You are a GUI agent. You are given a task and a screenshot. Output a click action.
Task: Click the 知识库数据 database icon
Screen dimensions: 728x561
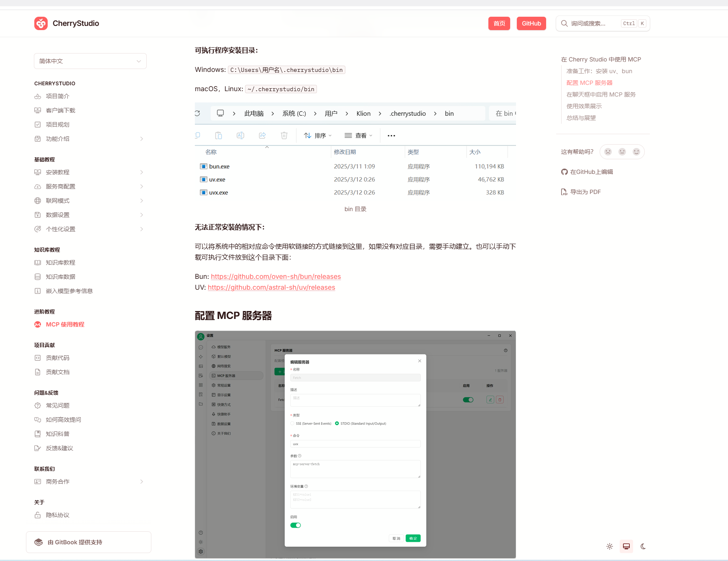[x=38, y=277]
